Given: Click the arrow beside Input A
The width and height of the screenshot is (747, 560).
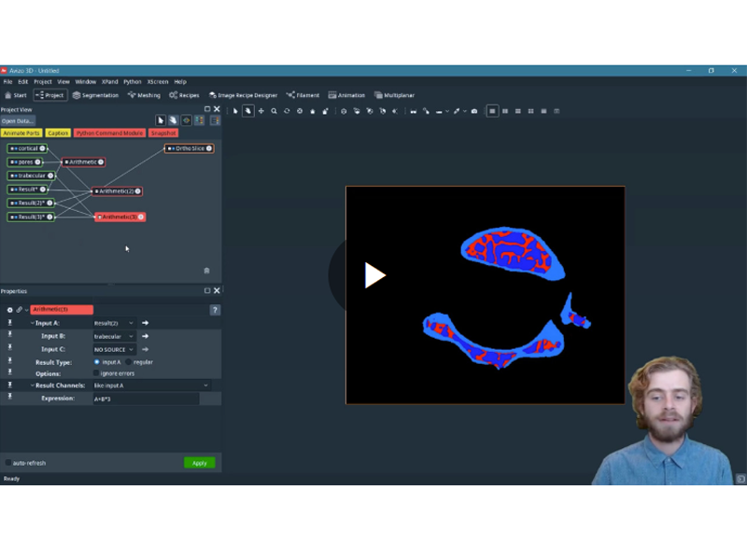Looking at the screenshot, I should pos(145,323).
